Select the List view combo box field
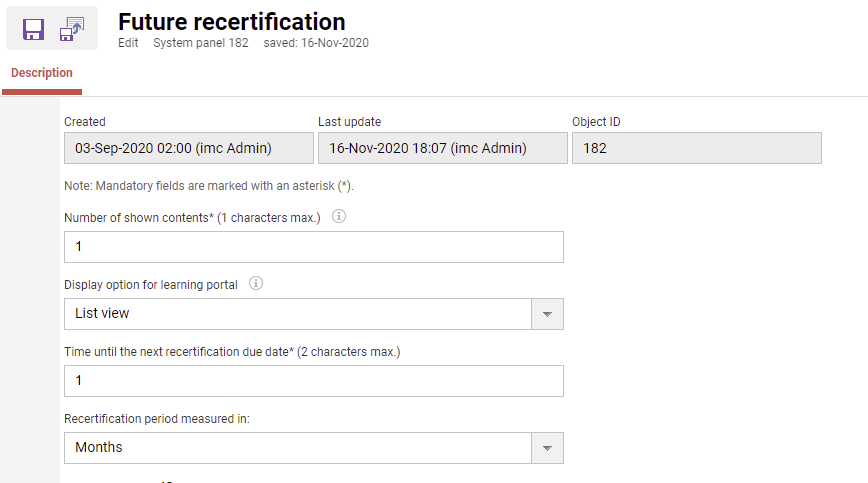 click(x=297, y=314)
